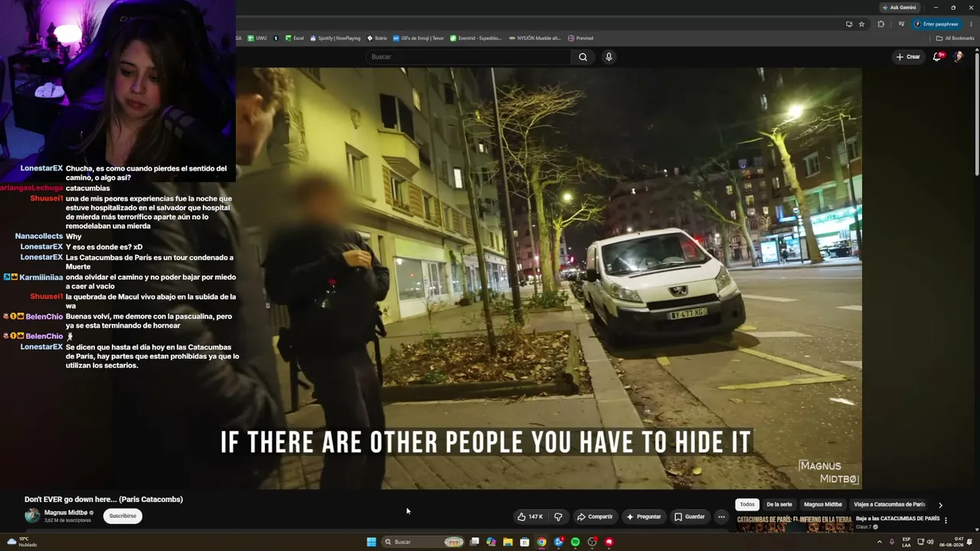This screenshot has height=551, width=980.
Task: Open the Windows Start menu
Action: (x=371, y=542)
